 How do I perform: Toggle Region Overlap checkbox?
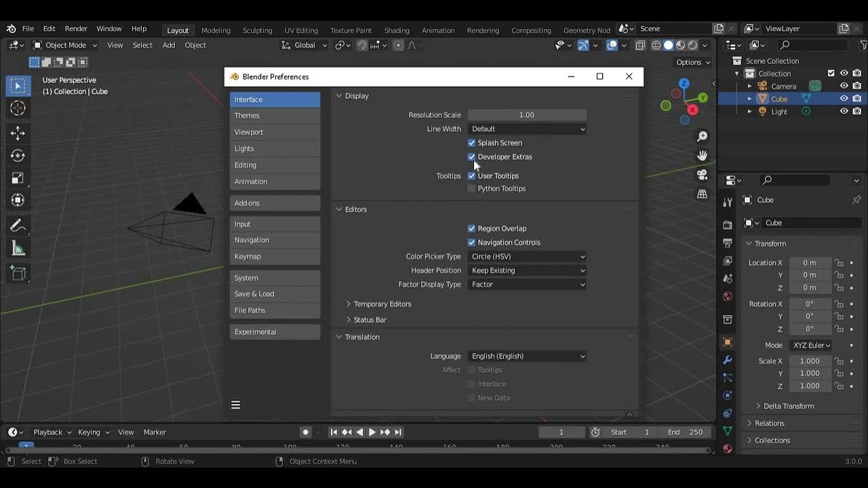pos(471,228)
